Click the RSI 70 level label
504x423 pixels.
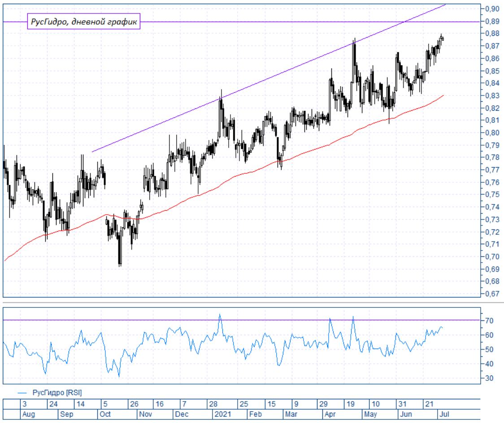[489, 320]
